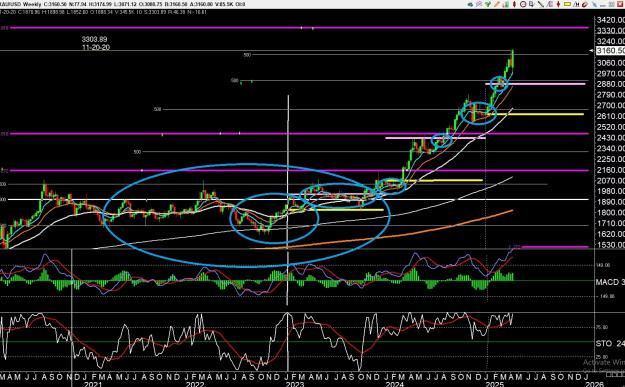This screenshot has width=625, height=387.
Task: Click the STO indicator label
Action: pyautogui.click(x=610, y=343)
